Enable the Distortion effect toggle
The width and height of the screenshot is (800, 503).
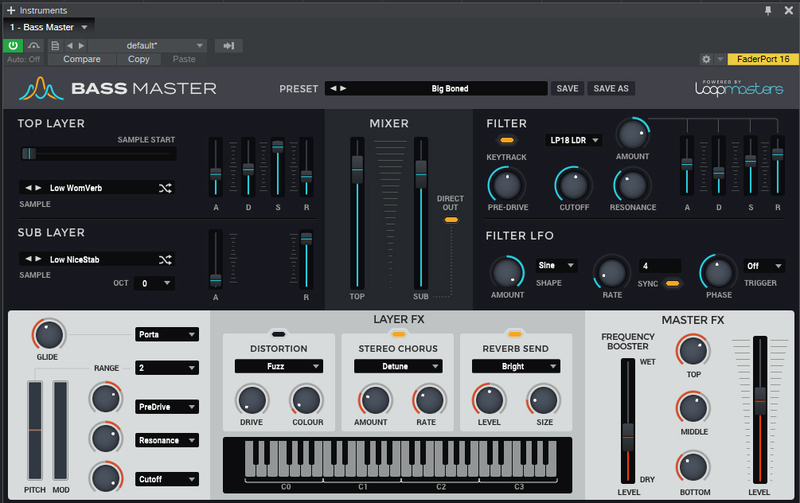(x=278, y=332)
